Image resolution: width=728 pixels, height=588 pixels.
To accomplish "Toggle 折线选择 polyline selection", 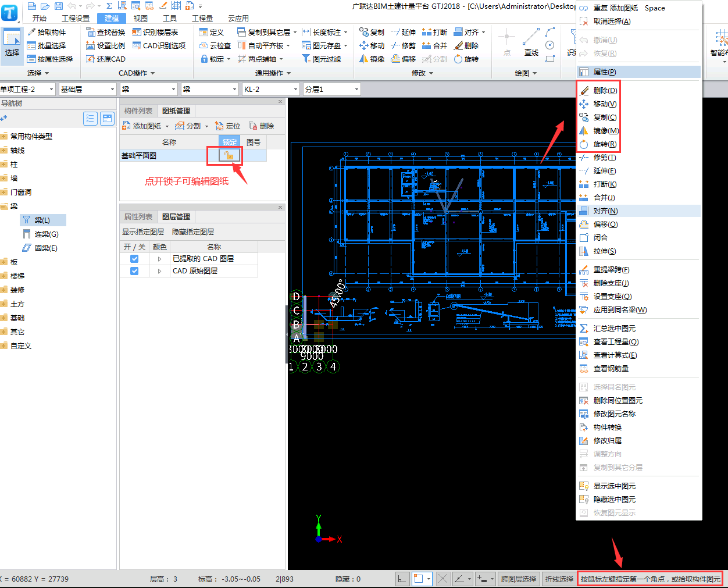I will (x=559, y=579).
